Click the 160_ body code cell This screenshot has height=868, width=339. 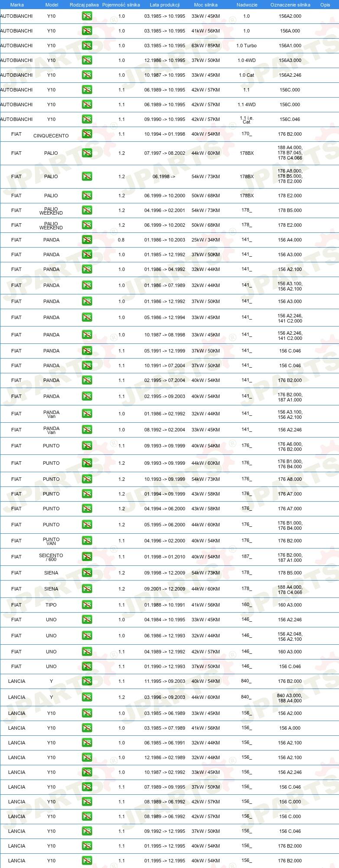point(247,604)
